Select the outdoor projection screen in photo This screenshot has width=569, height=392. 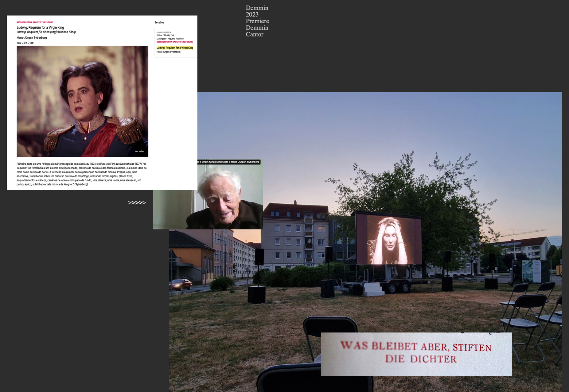[x=388, y=240]
